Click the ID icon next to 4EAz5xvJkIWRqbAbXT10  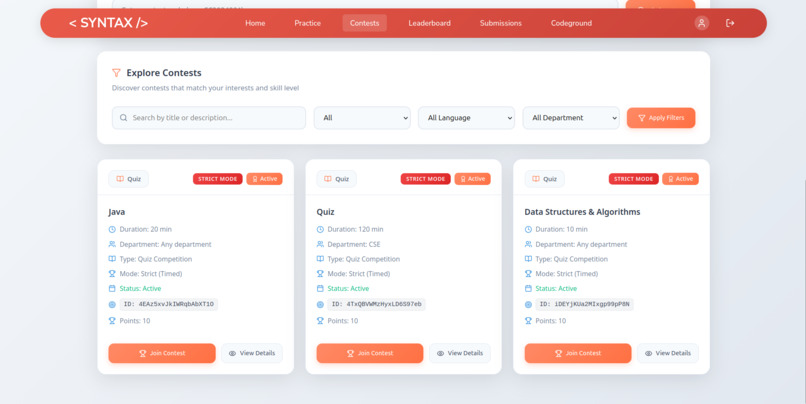(112, 305)
